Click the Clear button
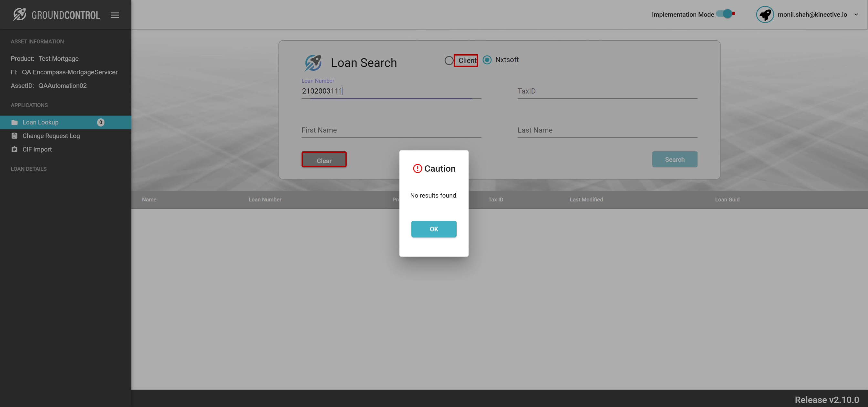This screenshot has height=407, width=868. 324,160
